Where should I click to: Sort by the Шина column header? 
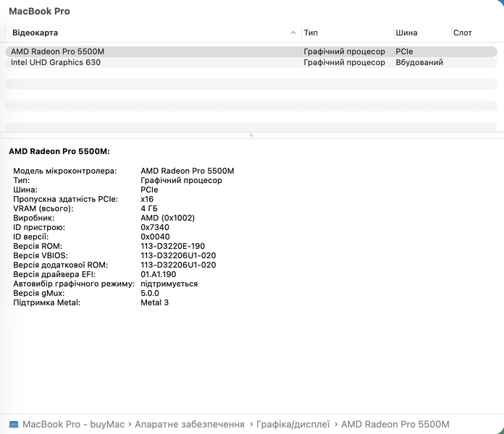point(406,33)
